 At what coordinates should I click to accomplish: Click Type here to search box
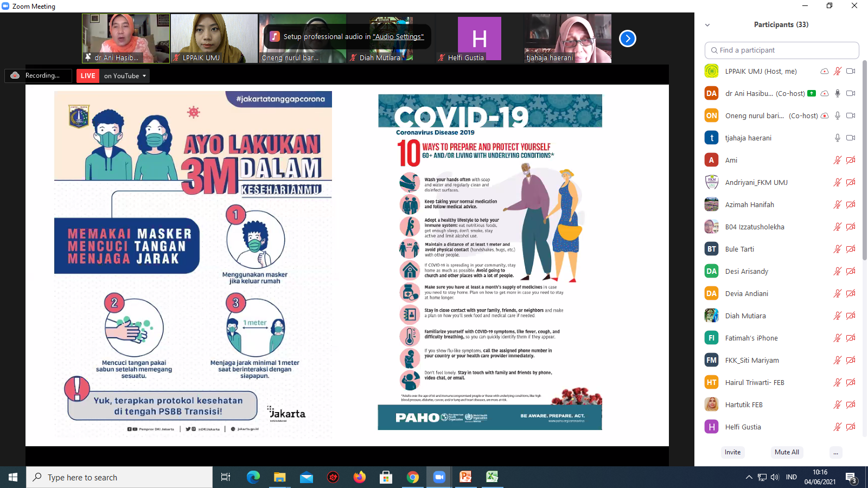119,477
